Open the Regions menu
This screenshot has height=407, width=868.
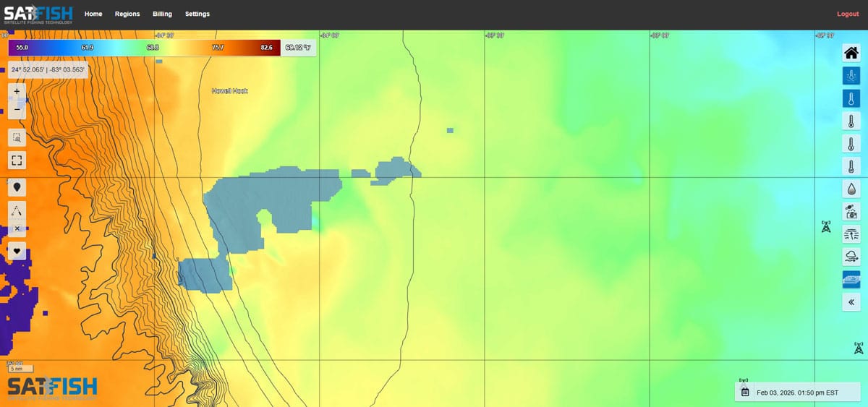pos(127,14)
